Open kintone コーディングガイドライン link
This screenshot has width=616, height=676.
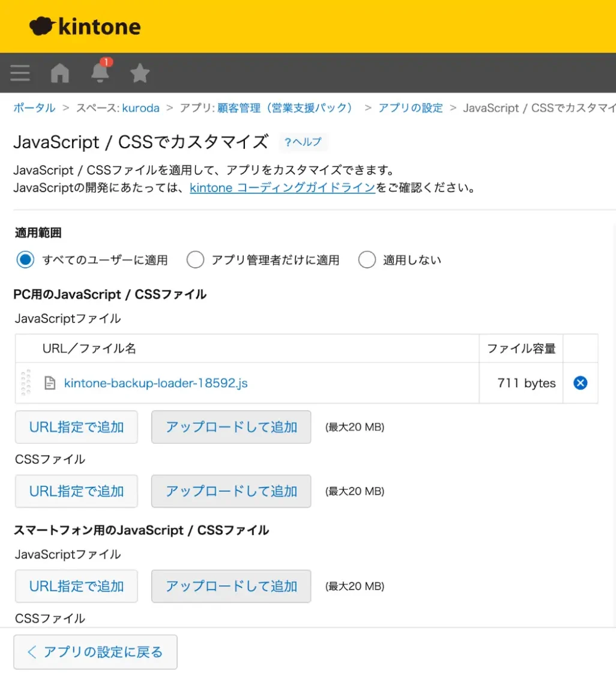pyautogui.click(x=282, y=187)
